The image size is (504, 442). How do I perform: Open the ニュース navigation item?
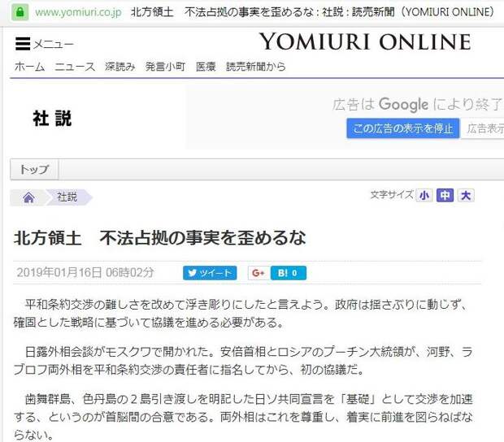pyautogui.click(x=75, y=67)
